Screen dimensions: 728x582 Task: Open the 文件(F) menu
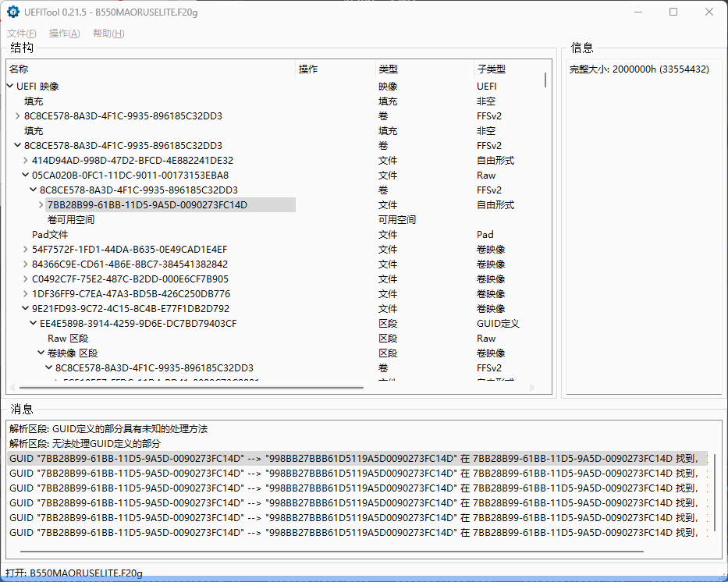click(22, 34)
